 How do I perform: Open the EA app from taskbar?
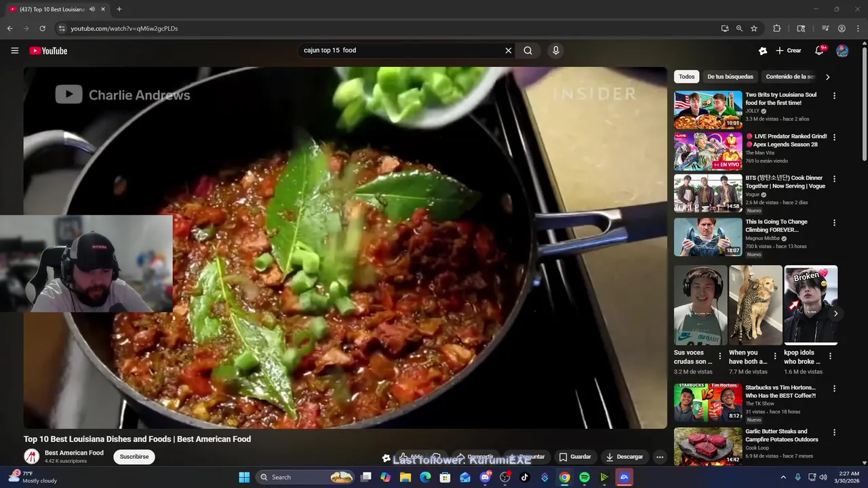click(624, 477)
